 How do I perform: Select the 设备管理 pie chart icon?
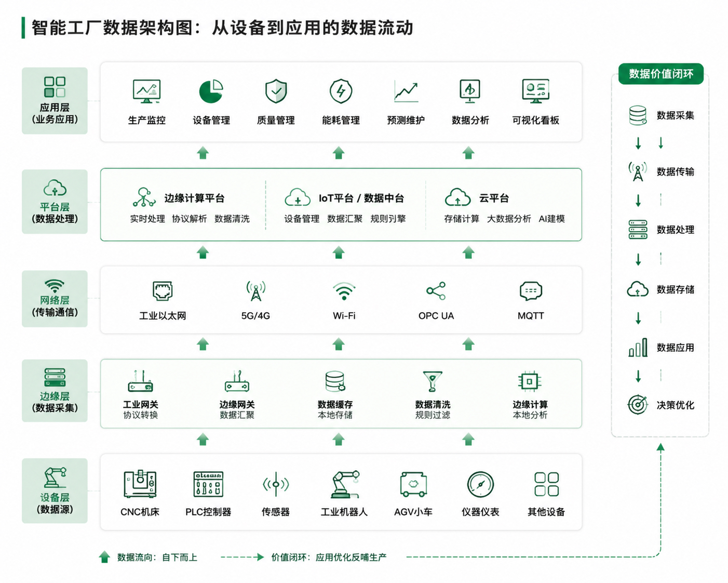(x=211, y=91)
